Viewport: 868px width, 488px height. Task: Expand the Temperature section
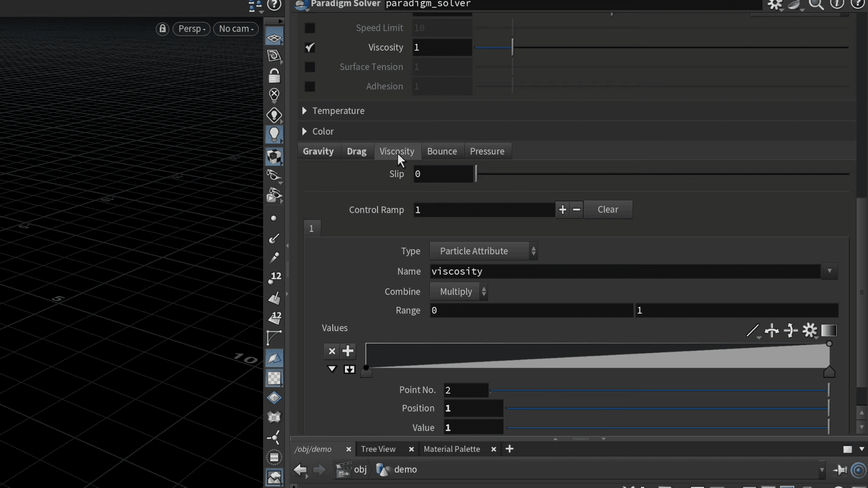[x=304, y=111]
